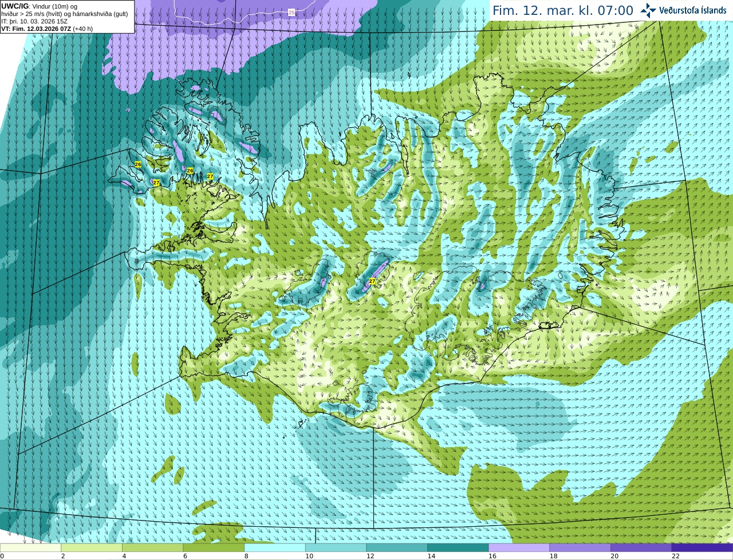This screenshot has width=733, height=560.
Task: Click the 'IT: þri. 10. 03. 2026 15Z' line
Action: point(34,21)
